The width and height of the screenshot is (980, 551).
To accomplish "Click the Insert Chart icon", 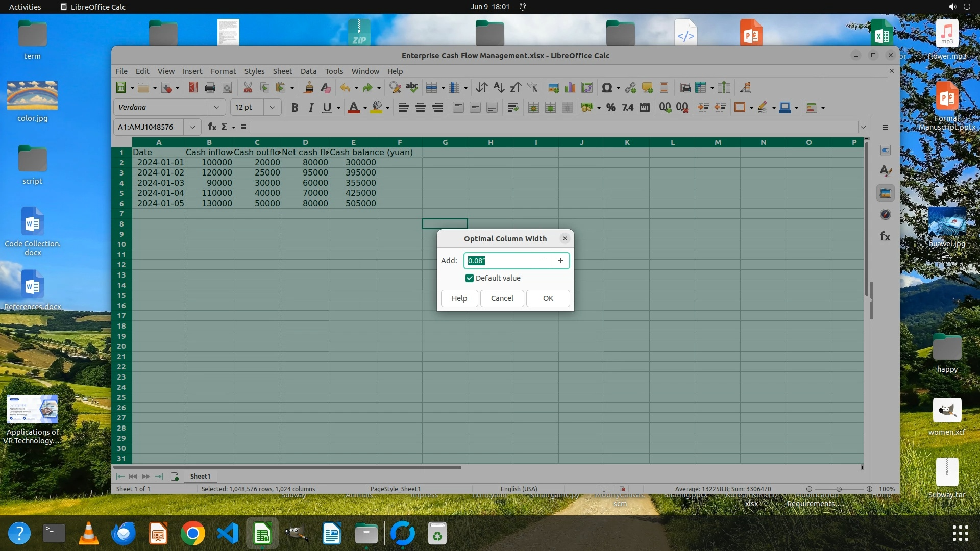I will pos(570,88).
